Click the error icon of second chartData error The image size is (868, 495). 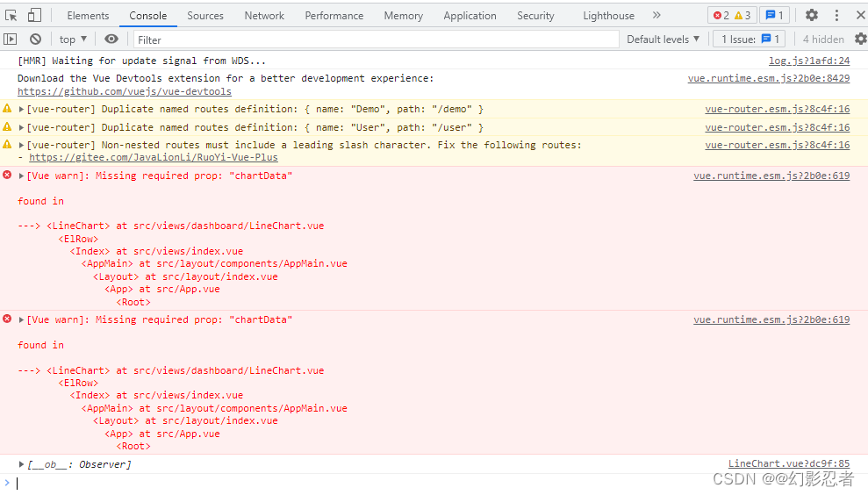tap(7, 319)
